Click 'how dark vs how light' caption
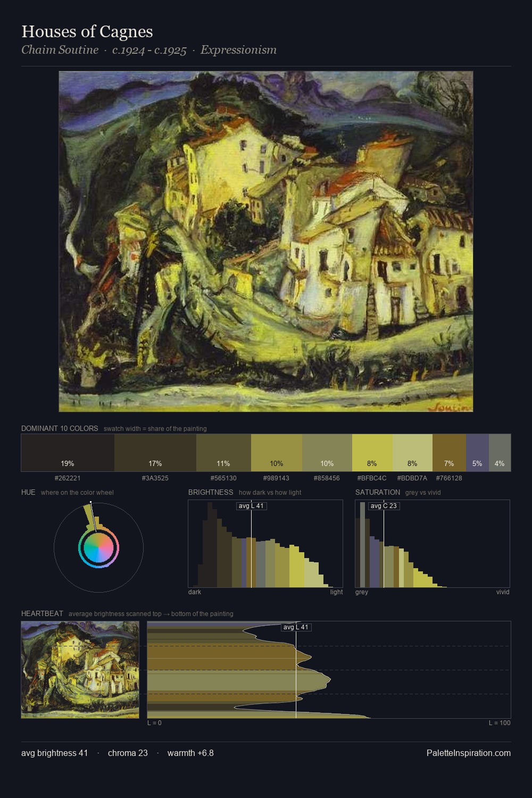Image resolution: width=532 pixels, height=798 pixels. click(270, 492)
